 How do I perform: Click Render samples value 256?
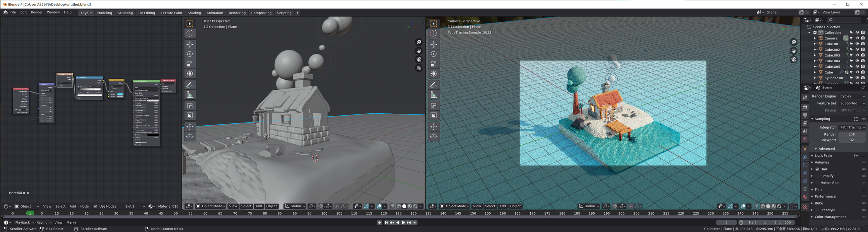coord(852,135)
